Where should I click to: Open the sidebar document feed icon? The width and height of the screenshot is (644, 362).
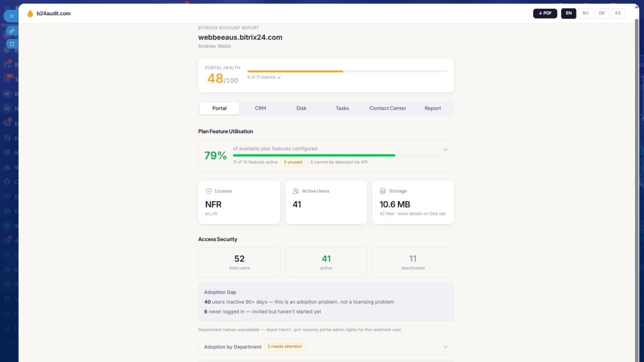[7, 138]
